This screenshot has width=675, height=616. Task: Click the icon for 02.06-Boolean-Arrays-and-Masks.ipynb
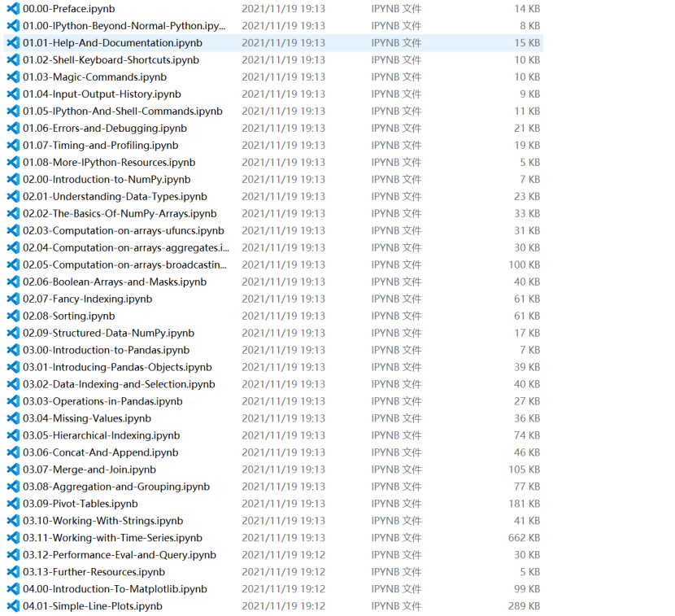13,282
